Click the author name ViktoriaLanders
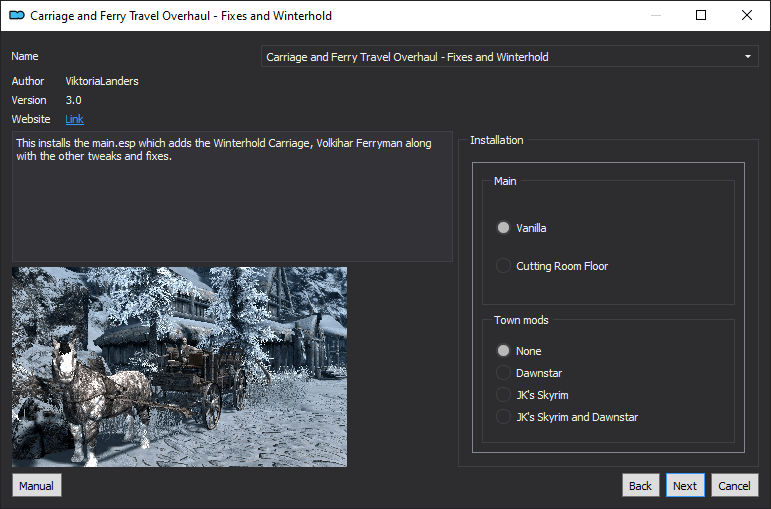The height and width of the screenshot is (509, 771). pyautogui.click(x=102, y=81)
